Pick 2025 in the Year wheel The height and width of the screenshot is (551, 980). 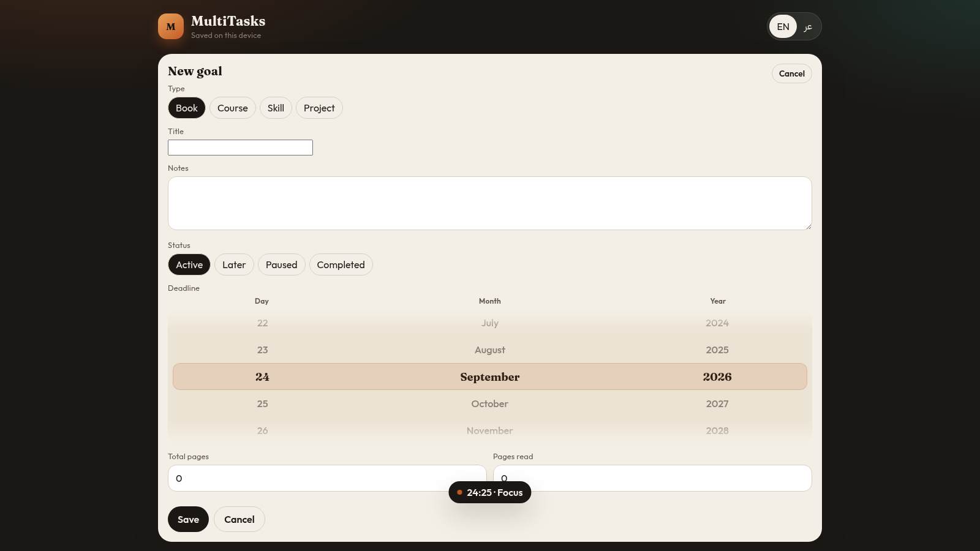point(717,350)
